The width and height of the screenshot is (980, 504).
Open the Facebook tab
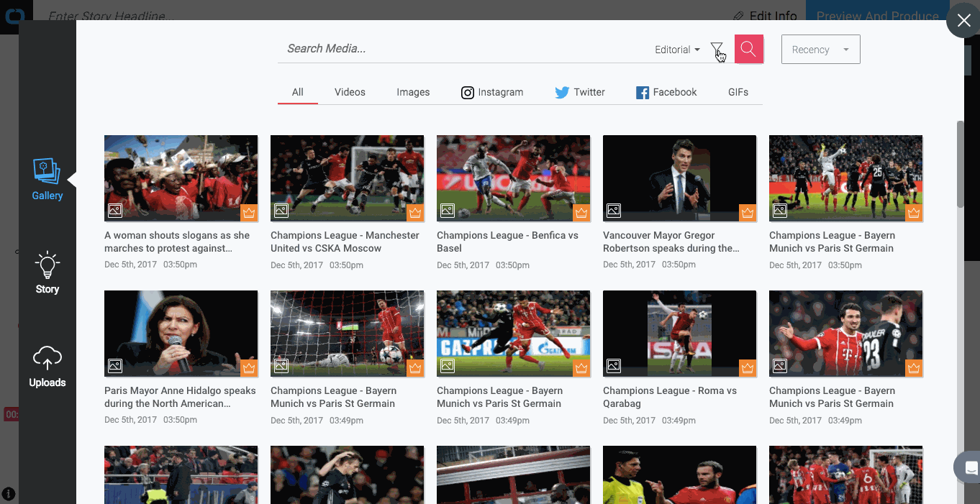(666, 92)
